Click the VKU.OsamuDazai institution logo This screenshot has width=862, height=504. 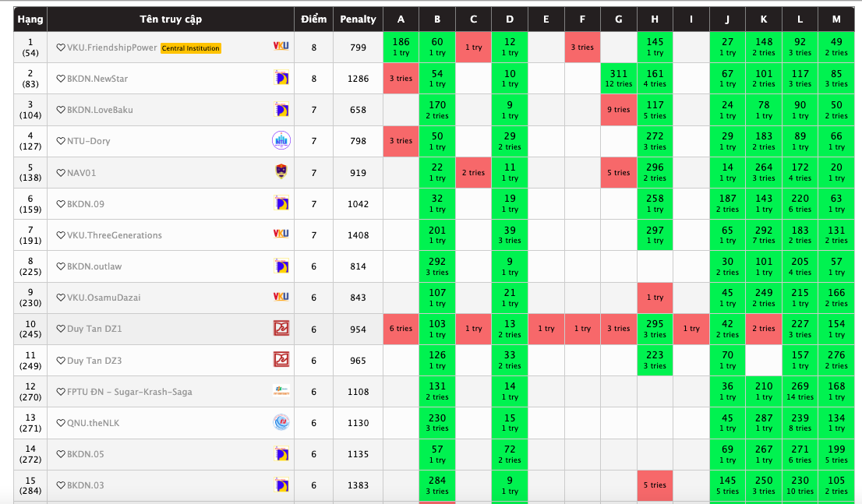tap(281, 297)
